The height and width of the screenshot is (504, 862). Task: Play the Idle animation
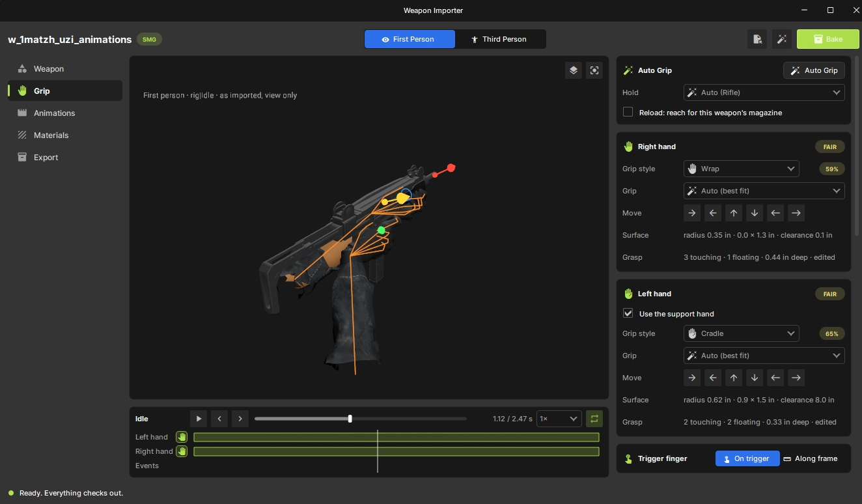click(x=199, y=419)
